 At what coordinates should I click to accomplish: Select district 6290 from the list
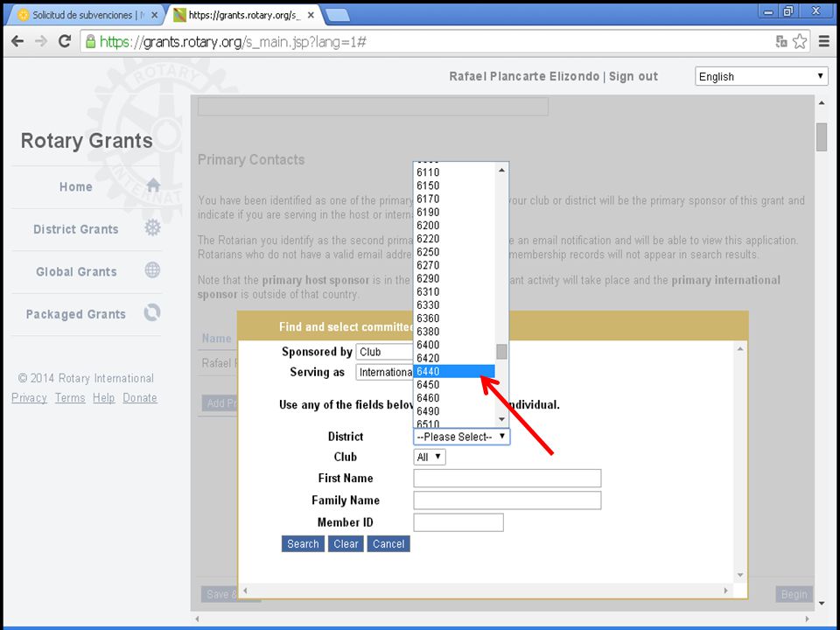tap(454, 278)
